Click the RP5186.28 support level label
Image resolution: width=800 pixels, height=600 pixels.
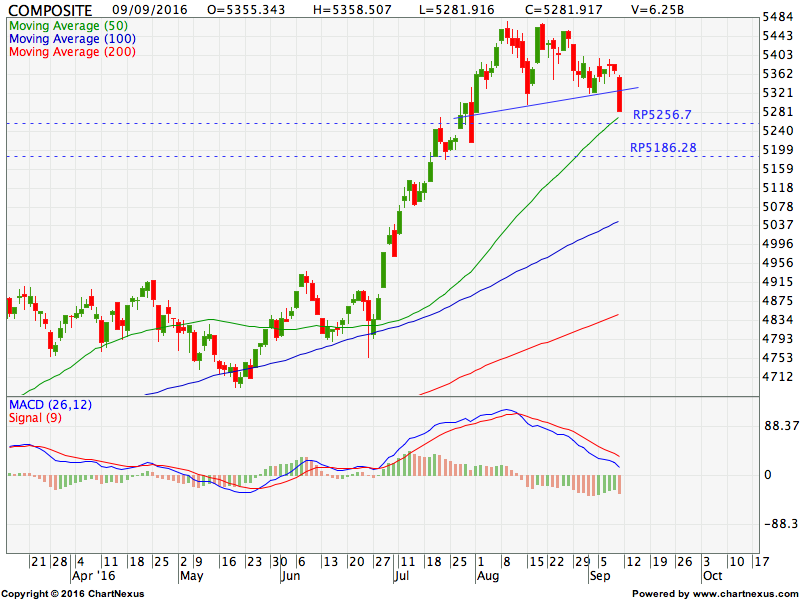pos(663,148)
